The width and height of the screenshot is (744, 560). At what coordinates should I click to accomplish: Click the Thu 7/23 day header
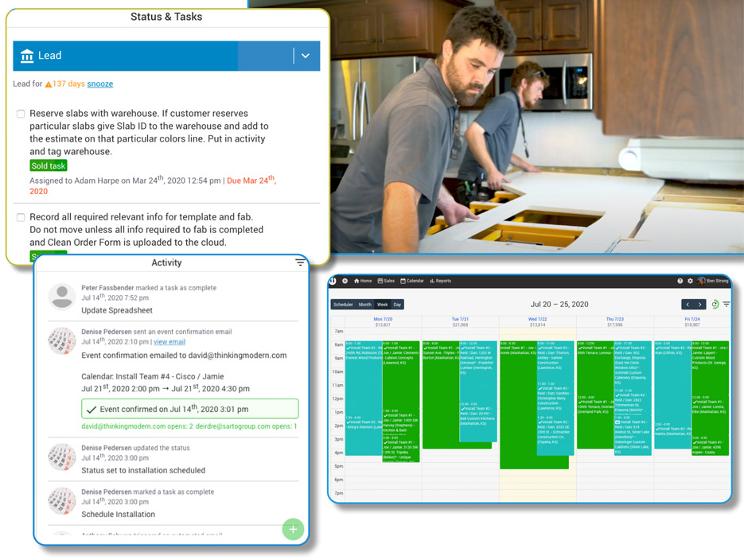(x=615, y=319)
